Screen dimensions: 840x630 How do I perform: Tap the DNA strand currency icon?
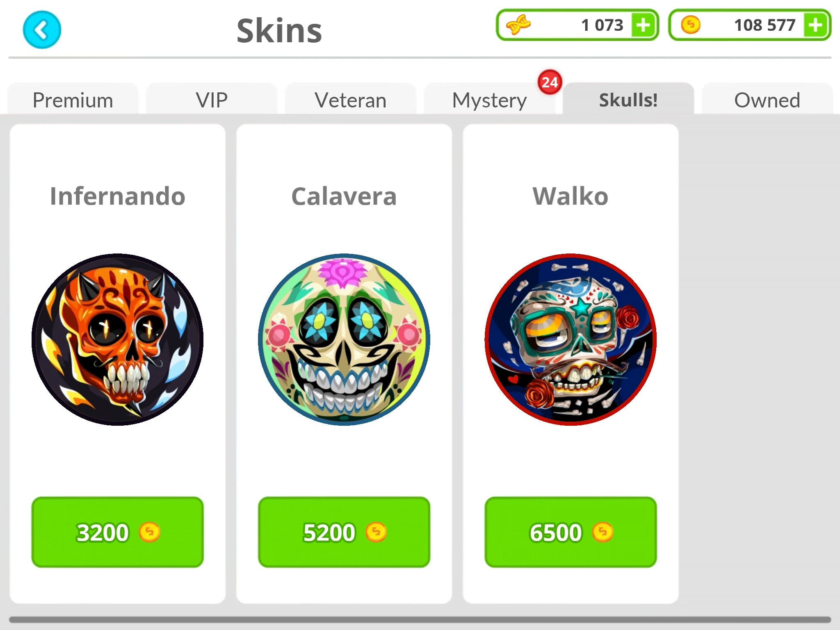[x=518, y=25]
